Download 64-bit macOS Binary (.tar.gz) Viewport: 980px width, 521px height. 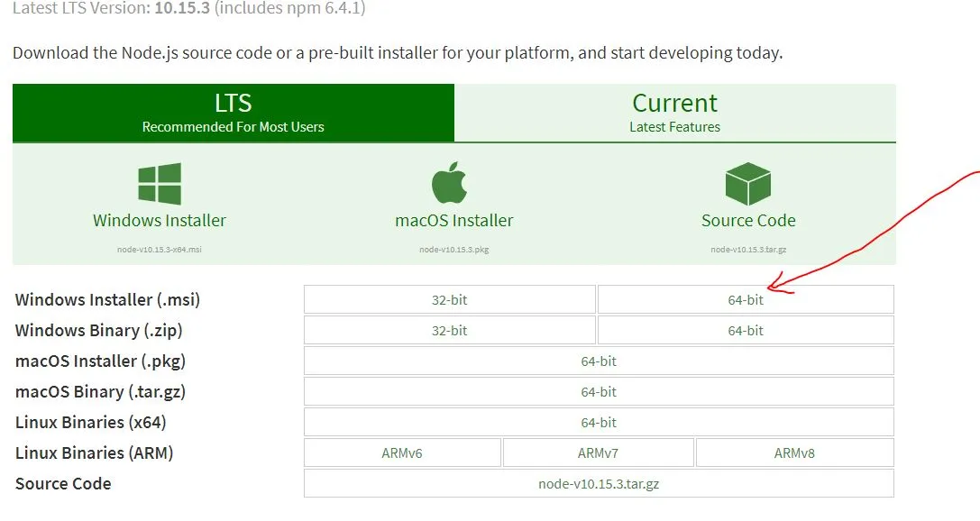pyautogui.click(x=599, y=392)
